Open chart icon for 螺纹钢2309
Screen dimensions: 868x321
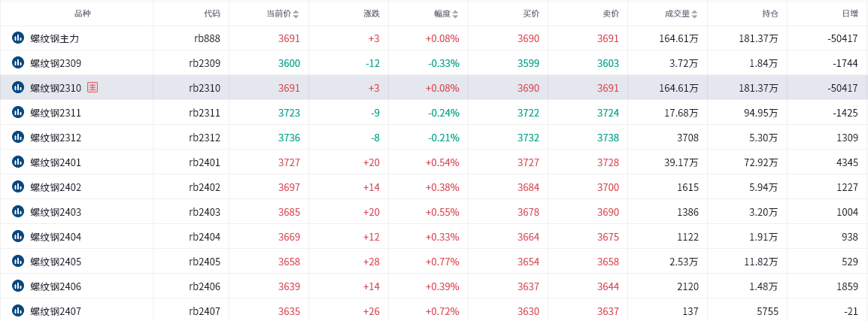tap(18, 63)
